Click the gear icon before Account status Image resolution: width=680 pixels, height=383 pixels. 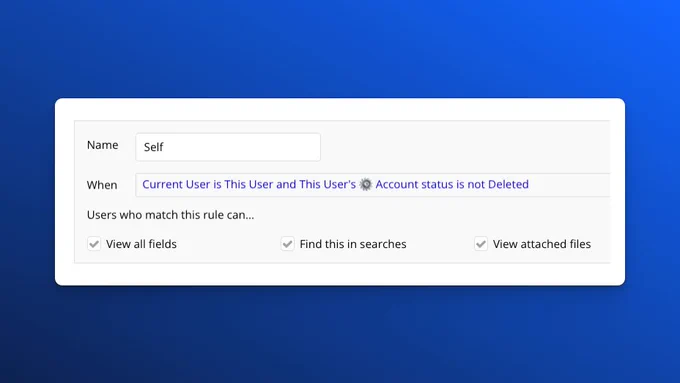pos(366,184)
